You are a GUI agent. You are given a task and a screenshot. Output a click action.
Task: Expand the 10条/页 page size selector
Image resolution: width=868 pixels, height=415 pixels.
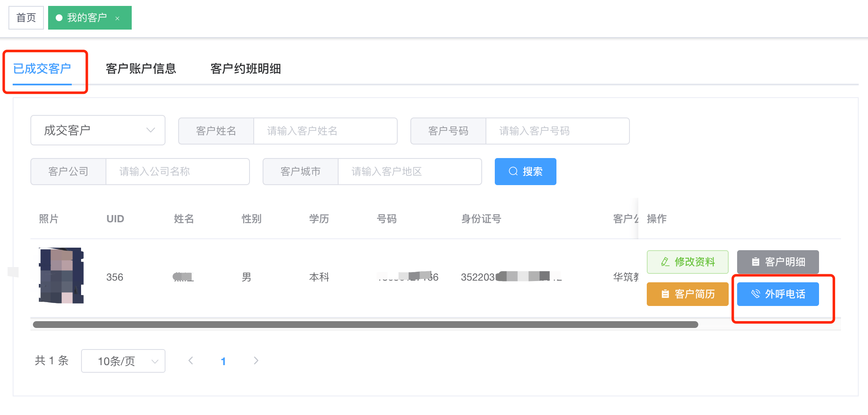coord(123,361)
